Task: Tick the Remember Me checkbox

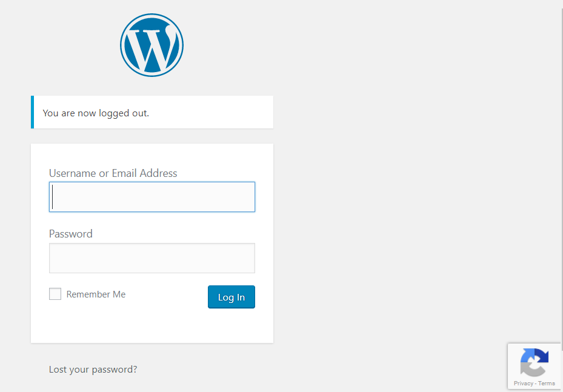Action: pos(55,294)
